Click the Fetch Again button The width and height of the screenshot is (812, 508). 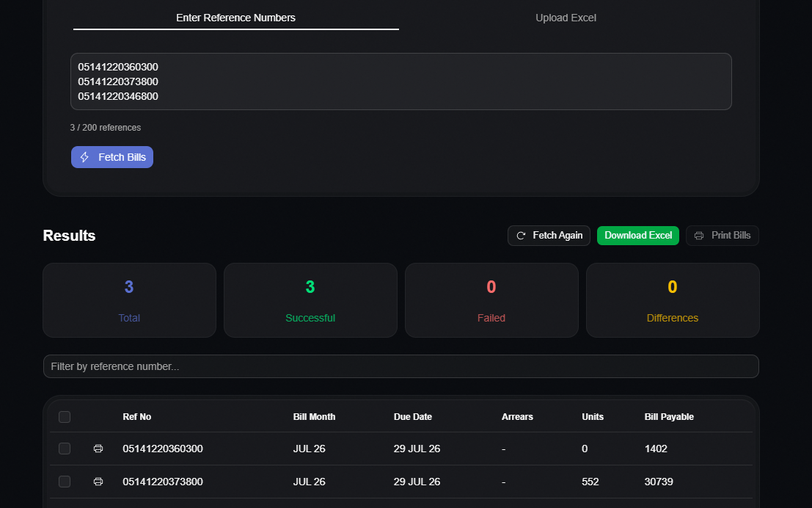tap(549, 236)
